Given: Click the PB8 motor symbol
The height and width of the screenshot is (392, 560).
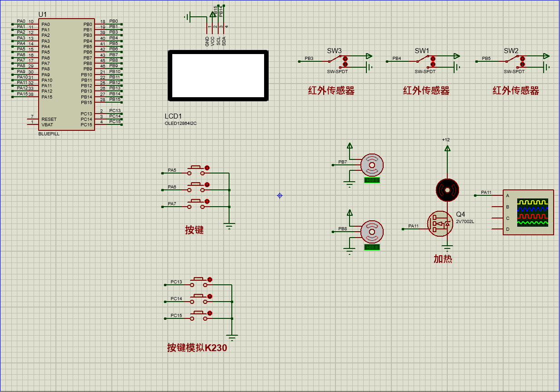Looking at the screenshot, I should (x=372, y=232).
